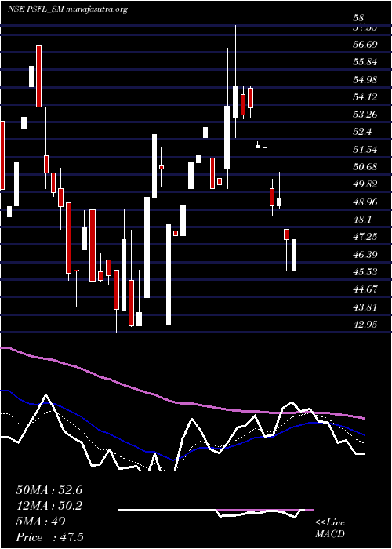Select the 43.81 price axis label
The image size is (392, 549).
pyautogui.click(x=365, y=307)
